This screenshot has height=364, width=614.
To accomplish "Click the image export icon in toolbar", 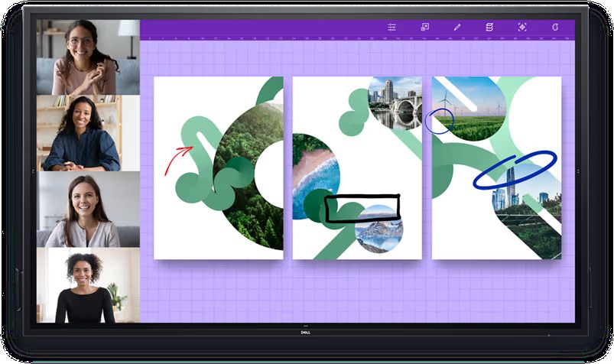I will [x=424, y=27].
